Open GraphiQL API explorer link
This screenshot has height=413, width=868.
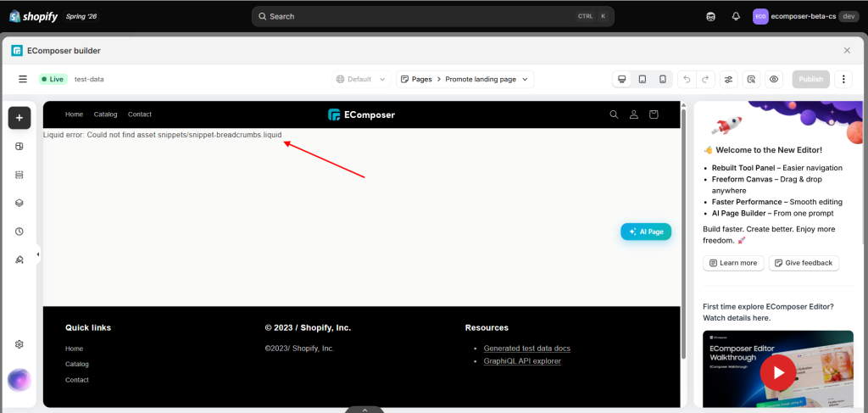coord(522,361)
